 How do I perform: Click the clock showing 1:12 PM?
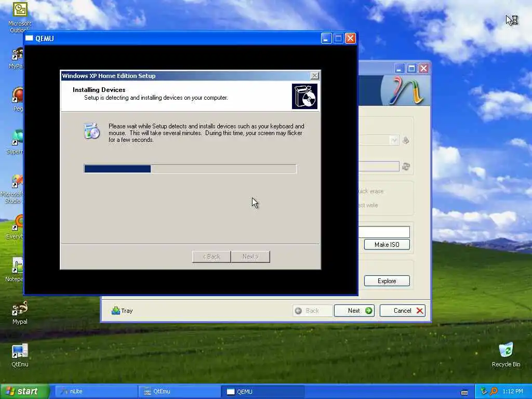[513, 391]
